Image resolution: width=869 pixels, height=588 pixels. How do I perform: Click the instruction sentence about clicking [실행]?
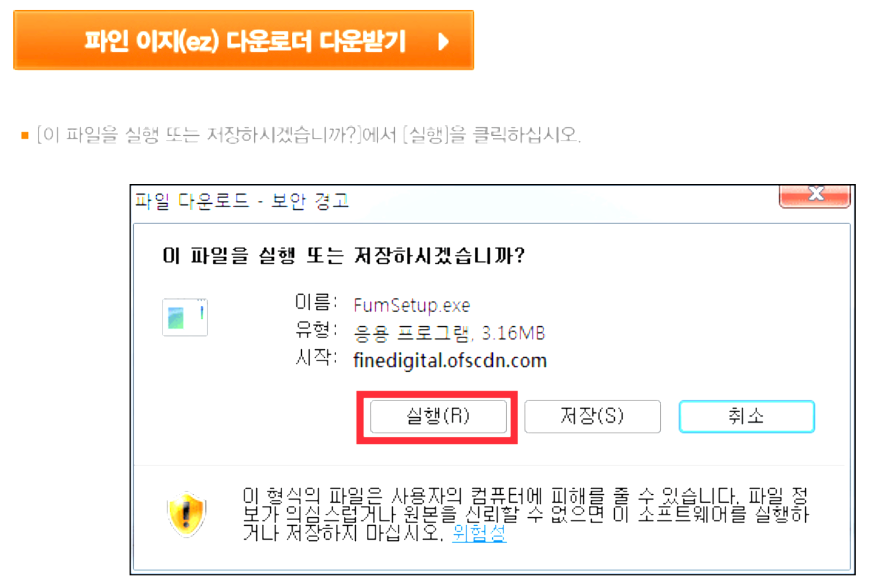(309, 134)
